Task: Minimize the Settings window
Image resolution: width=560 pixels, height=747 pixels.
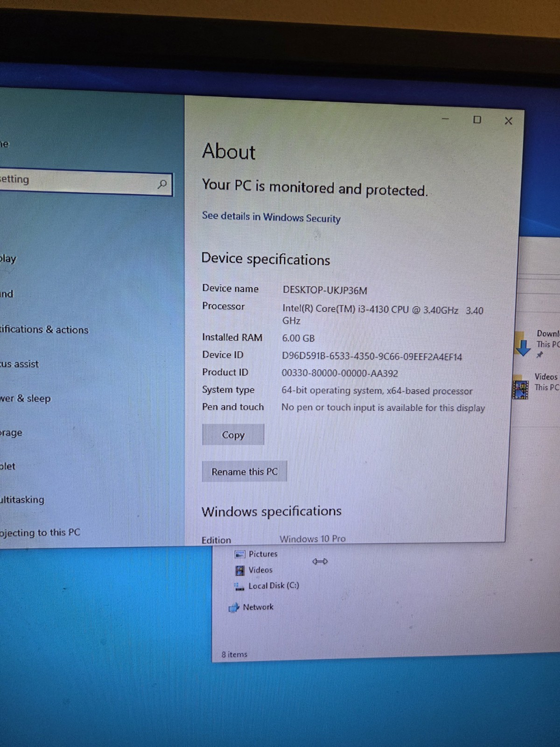Action: tap(445, 119)
